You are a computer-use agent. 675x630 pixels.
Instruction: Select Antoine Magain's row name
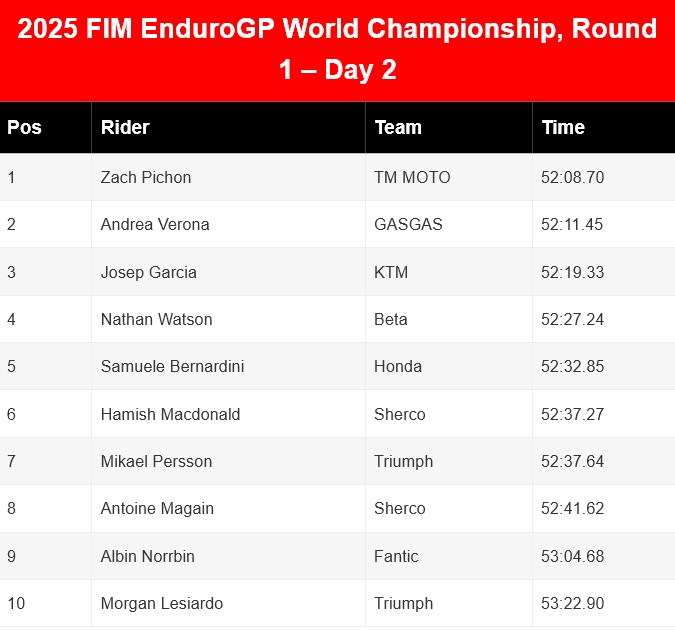[x=157, y=508]
